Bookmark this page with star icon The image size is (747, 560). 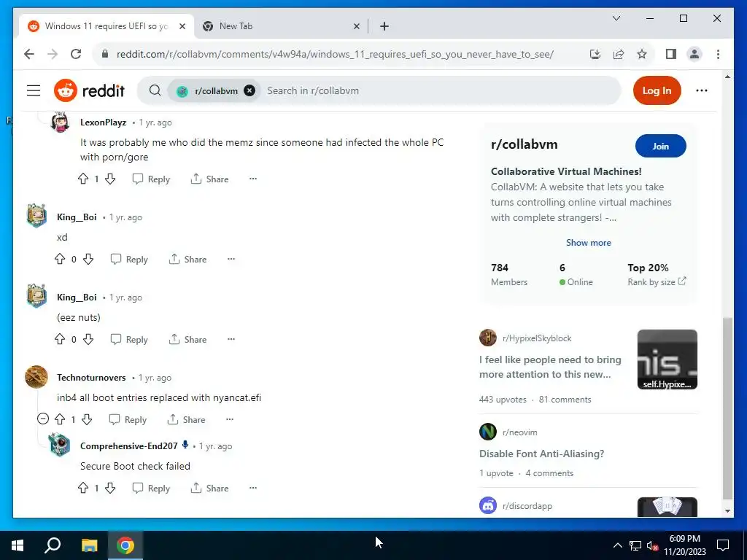pyautogui.click(x=642, y=54)
